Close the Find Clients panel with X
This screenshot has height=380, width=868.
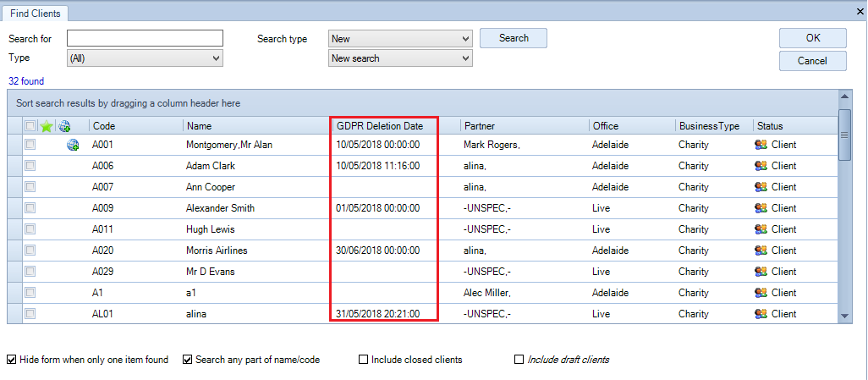coord(860,10)
